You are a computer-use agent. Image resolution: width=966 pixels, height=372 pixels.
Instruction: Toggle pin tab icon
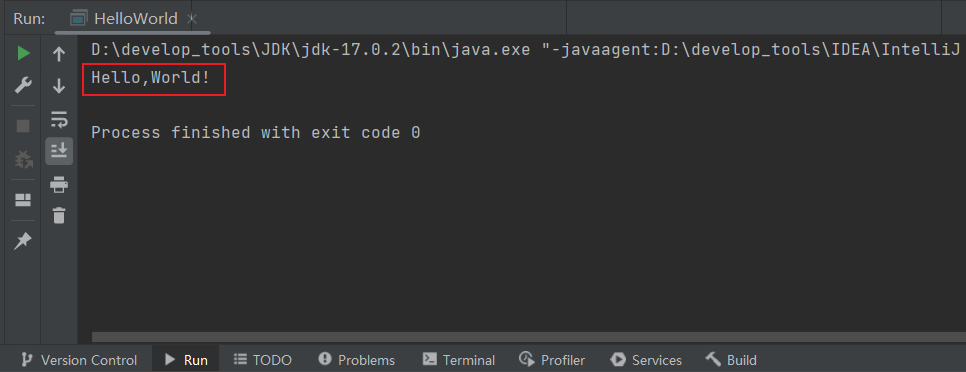pos(23,241)
